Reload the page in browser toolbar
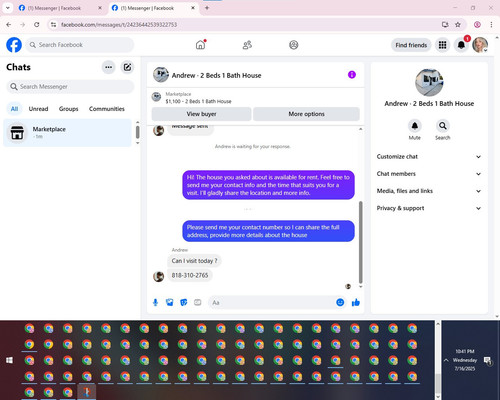The width and height of the screenshot is (500, 400). coord(37,24)
